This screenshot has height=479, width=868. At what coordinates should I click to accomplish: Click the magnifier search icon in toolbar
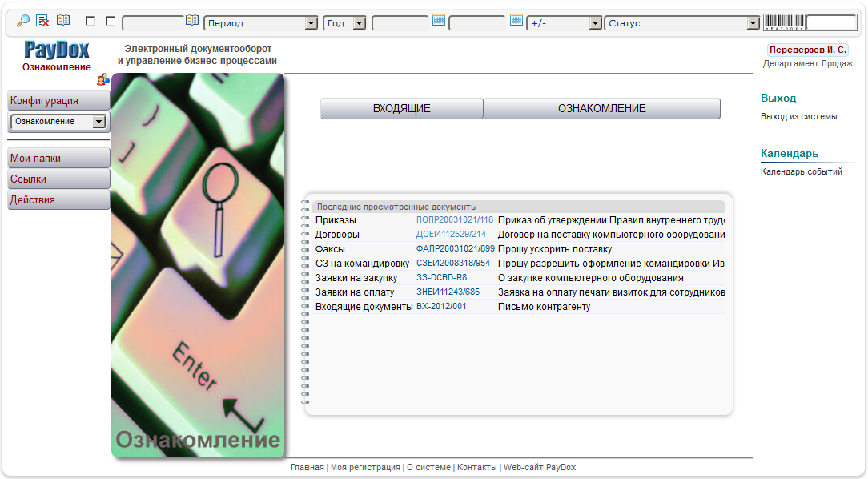[x=22, y=22]
